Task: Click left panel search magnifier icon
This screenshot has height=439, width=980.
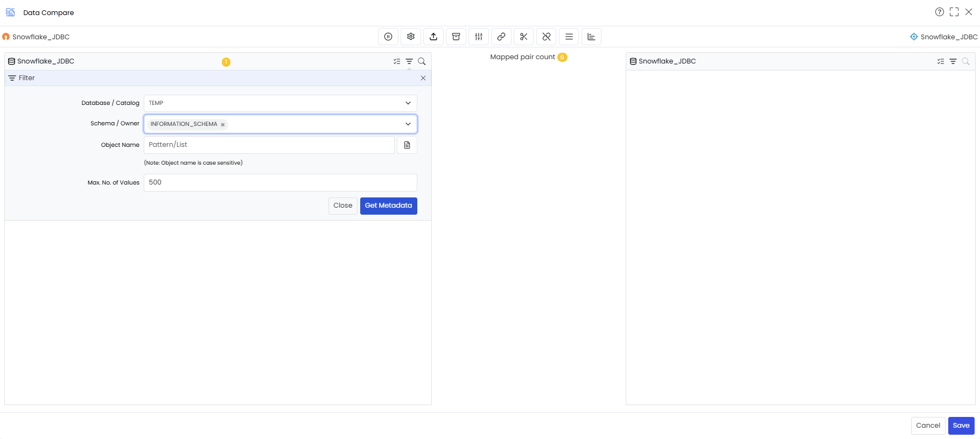Action: pyautogui.click(x=422, y=61)
